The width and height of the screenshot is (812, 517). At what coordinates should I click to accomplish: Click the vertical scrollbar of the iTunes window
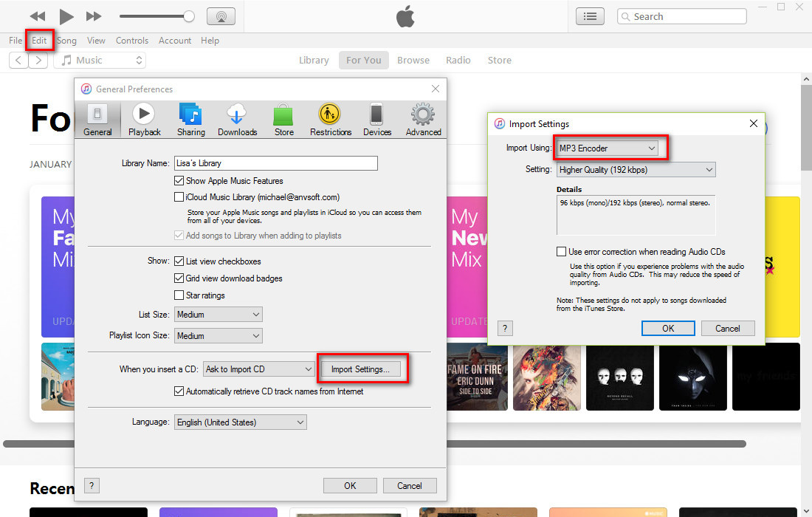806,128
